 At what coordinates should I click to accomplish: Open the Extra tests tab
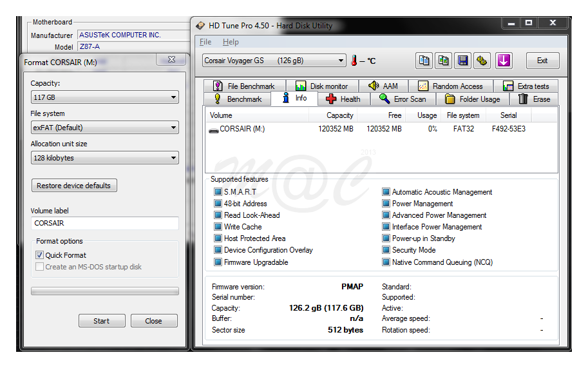point(526,86)
